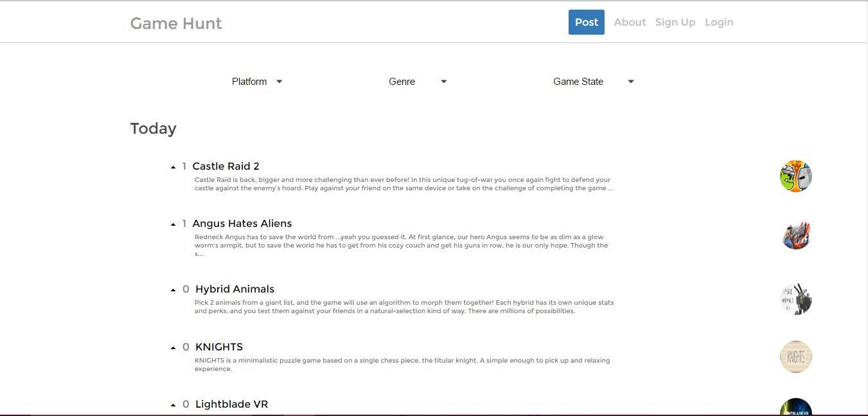Click the KNIGHTS thumbnail image
868x416 pixels.
(x=796, y=356)
